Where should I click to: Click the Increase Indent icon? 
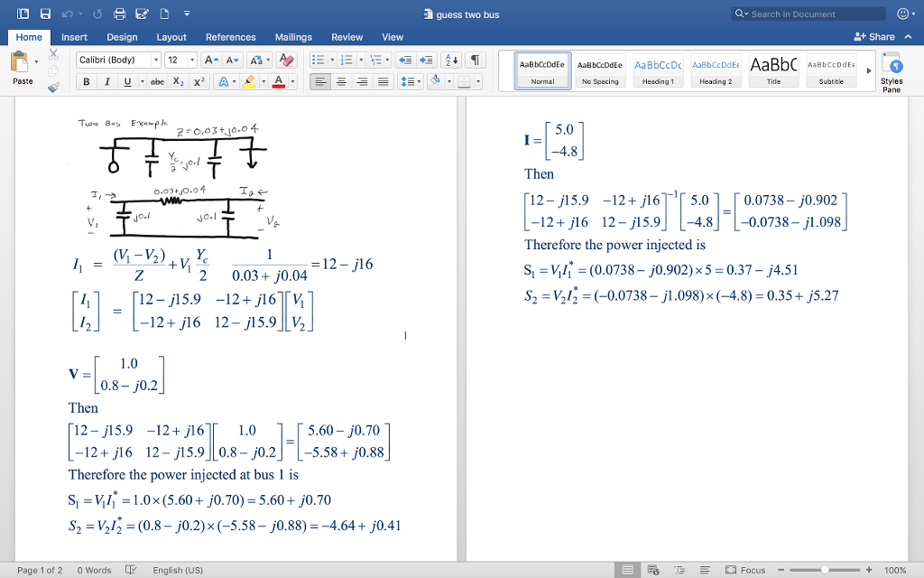428,60
